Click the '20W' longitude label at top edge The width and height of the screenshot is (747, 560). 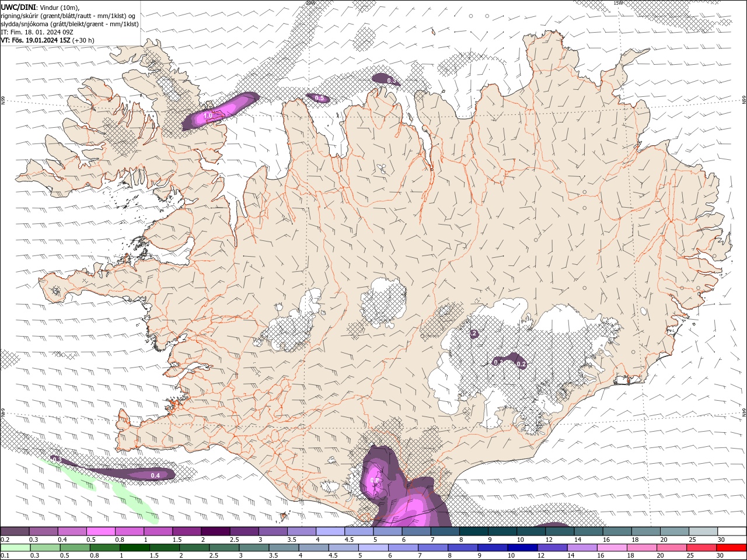tap(310, 3)
